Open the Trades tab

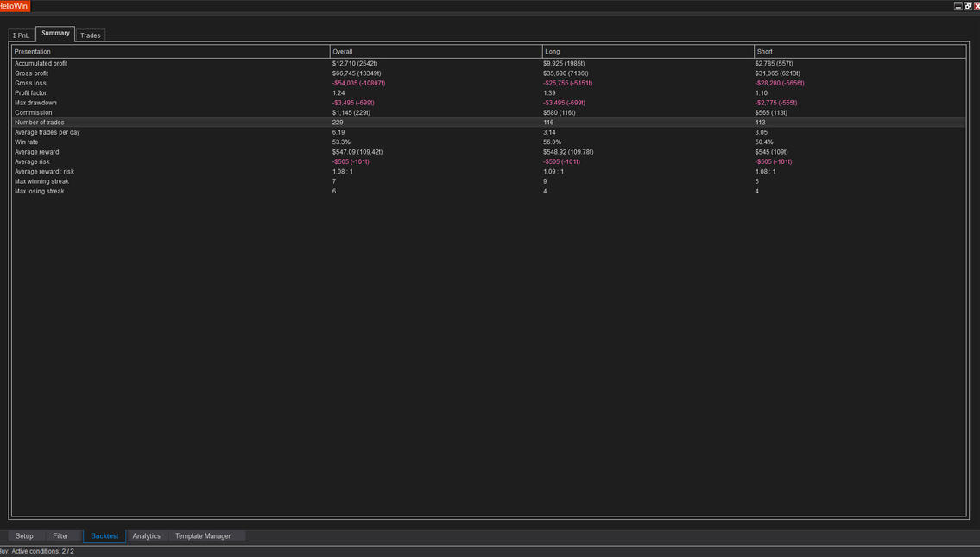point(91,35)
